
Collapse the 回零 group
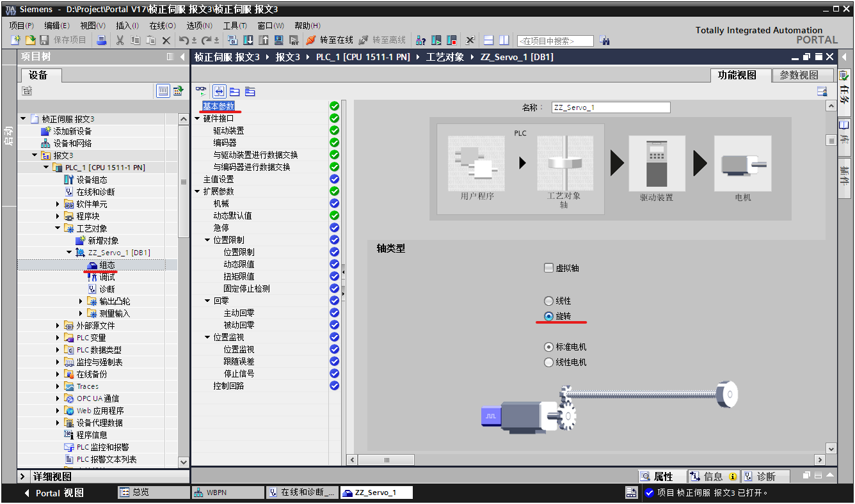click(x=208, y=301)
